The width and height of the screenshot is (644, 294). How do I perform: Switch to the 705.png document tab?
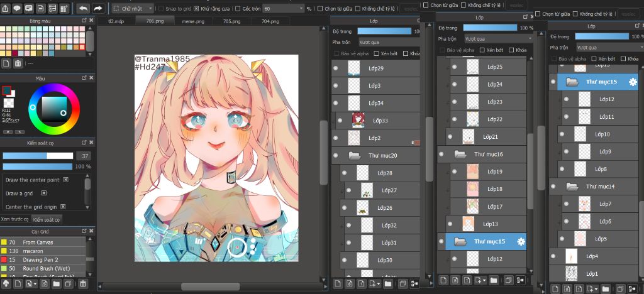[231, 21]
